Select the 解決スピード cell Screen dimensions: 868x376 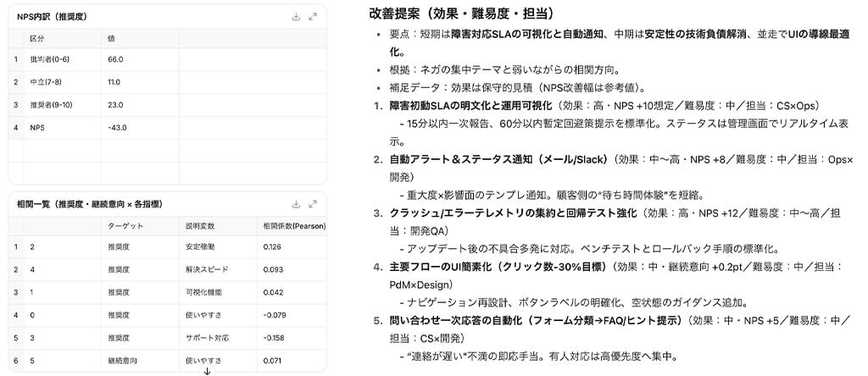click(203, 269)
